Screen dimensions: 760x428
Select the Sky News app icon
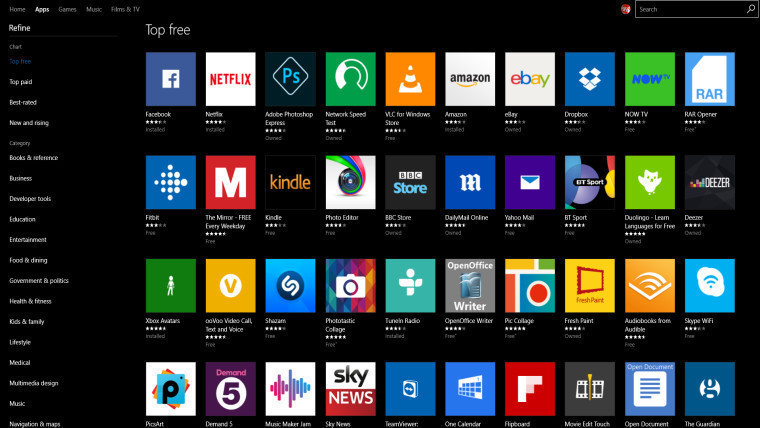click(350, 389)
